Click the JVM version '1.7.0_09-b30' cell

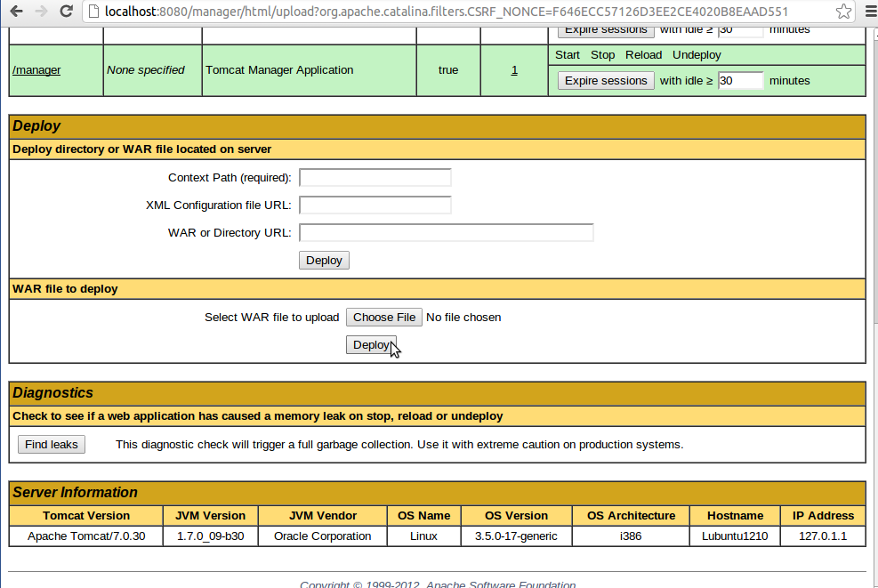(x=211, y=536)
